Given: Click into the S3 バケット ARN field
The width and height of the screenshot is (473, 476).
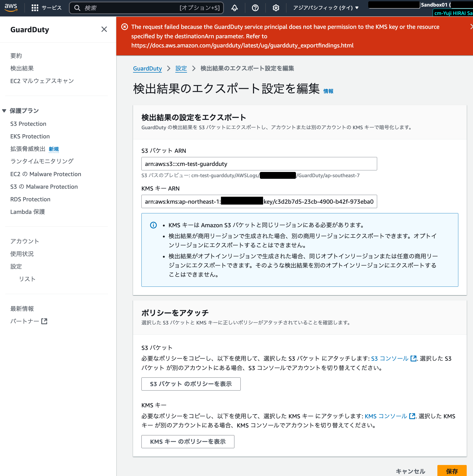Looking at the screenshot, I should [x=259, y=164].
